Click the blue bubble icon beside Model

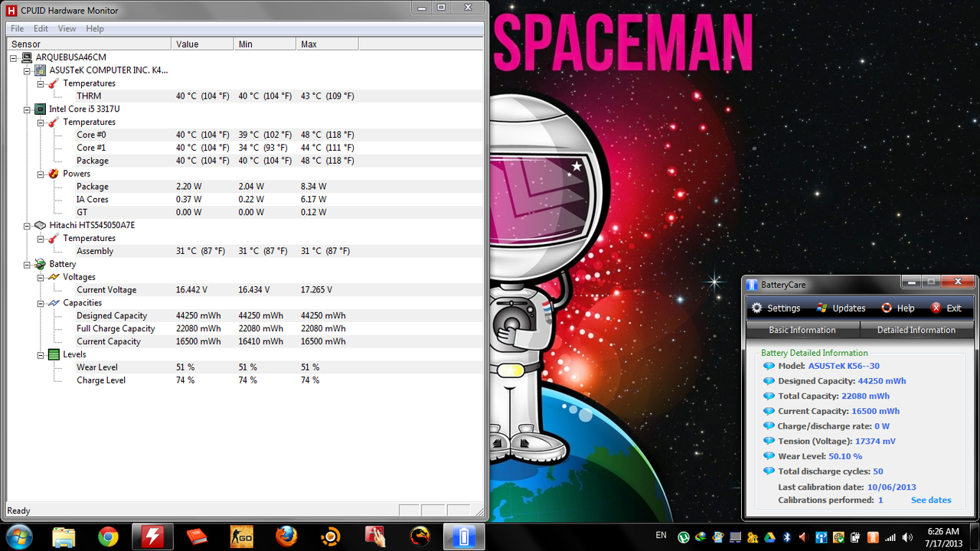click(x=769, y=366)
